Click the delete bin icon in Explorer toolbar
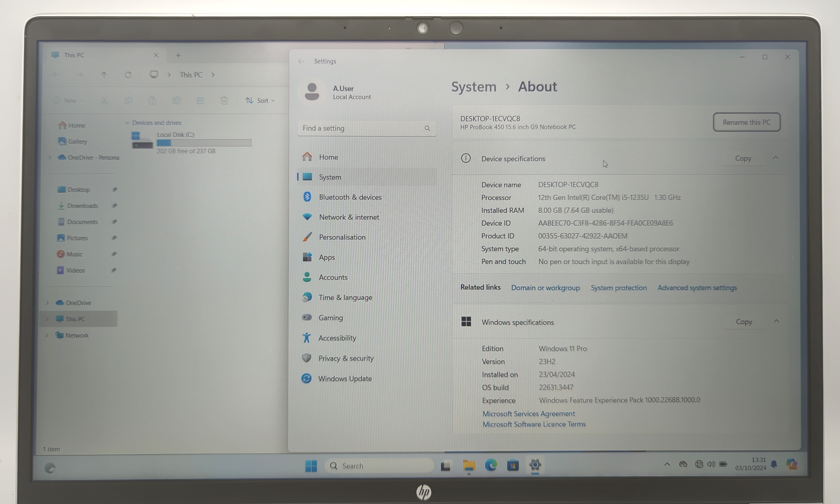The image size is (840, 504). (224, 101)
